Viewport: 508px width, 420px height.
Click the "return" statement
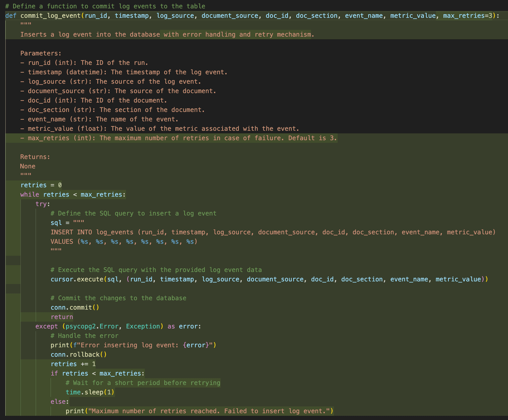[62, 317]
